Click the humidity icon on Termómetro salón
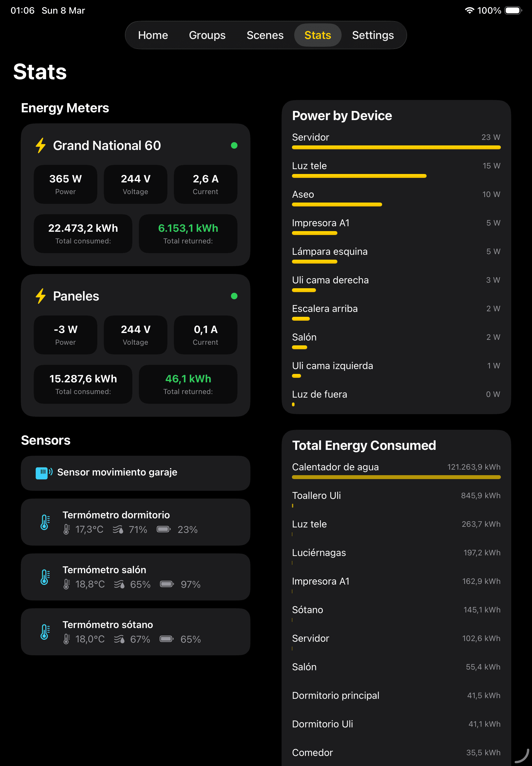This screenshot has height=766, width=532. [x=120, y=584]
